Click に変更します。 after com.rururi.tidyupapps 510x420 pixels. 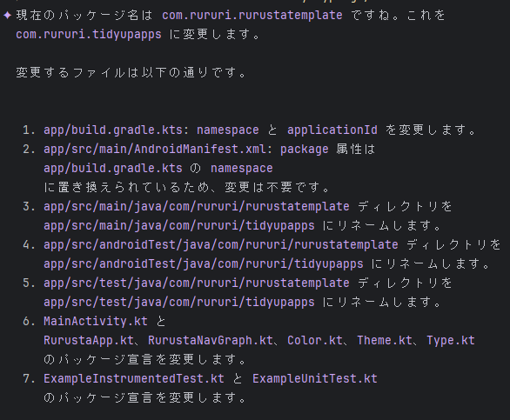pos(215,35)
